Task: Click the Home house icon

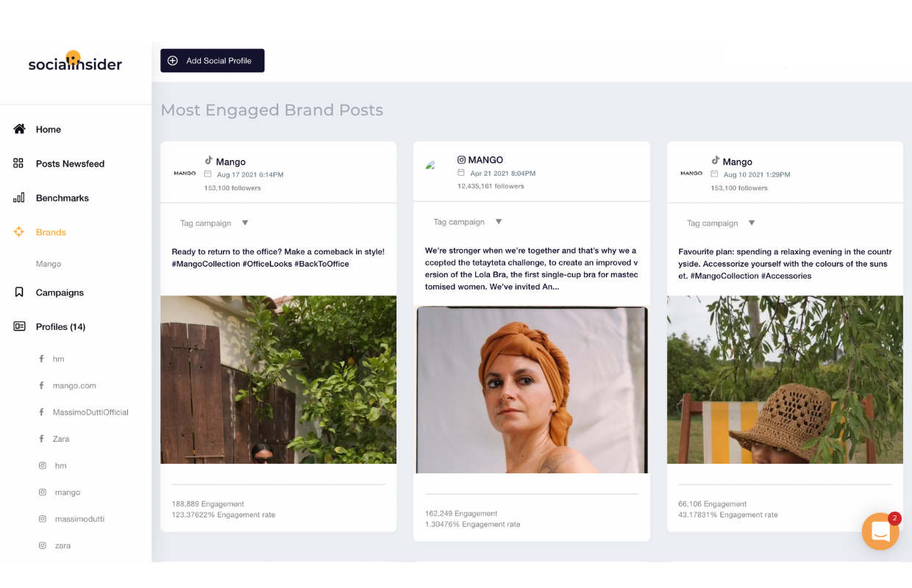Action: [x=20, y=129]
